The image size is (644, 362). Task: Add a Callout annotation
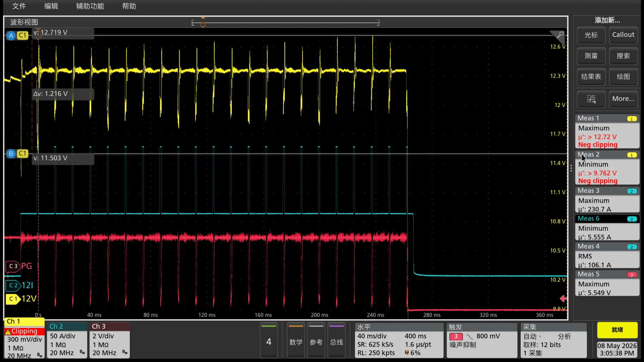(623, 35)
